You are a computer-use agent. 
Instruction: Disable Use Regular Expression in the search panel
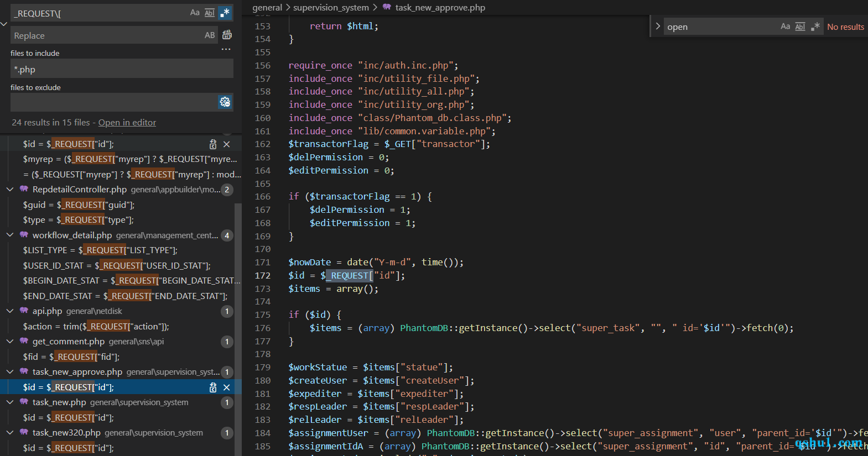click(225, 13)
